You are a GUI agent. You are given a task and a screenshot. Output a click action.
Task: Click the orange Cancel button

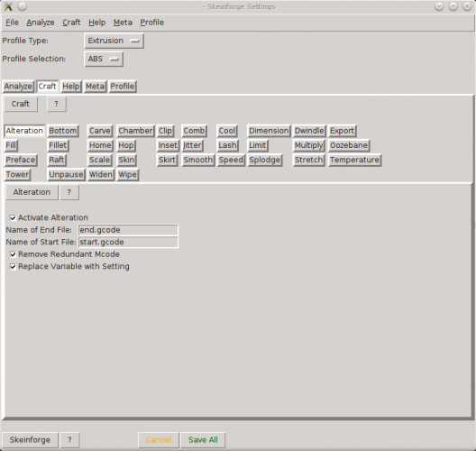pos(159,440)
